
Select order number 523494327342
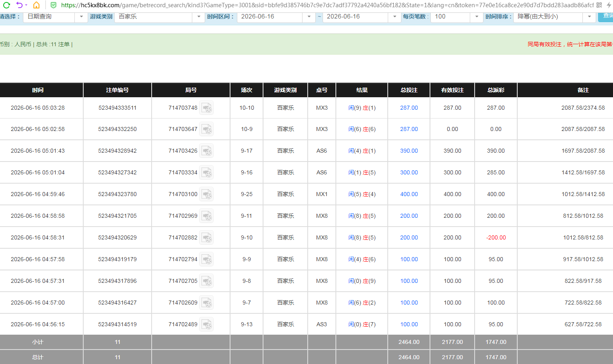click(x=117, y=172)
